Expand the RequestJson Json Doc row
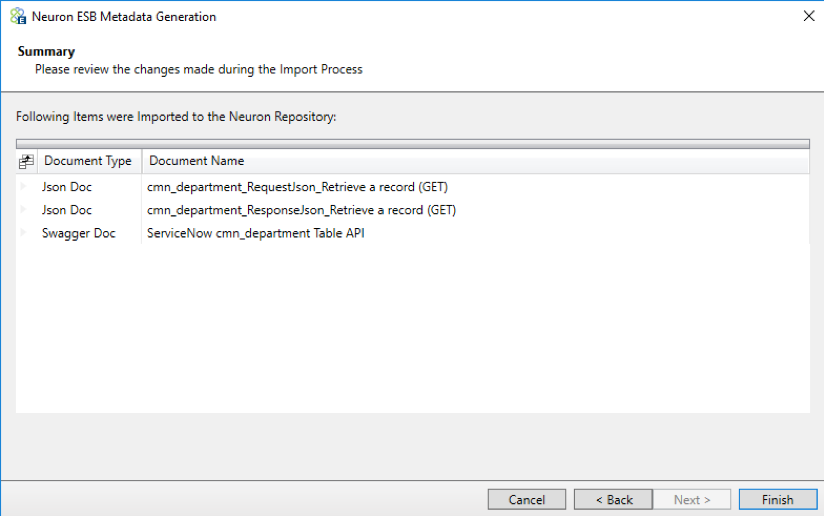Image resolution: width=824 pixels, height=516 pixels. pyautogui.click(x=24, y=187)
